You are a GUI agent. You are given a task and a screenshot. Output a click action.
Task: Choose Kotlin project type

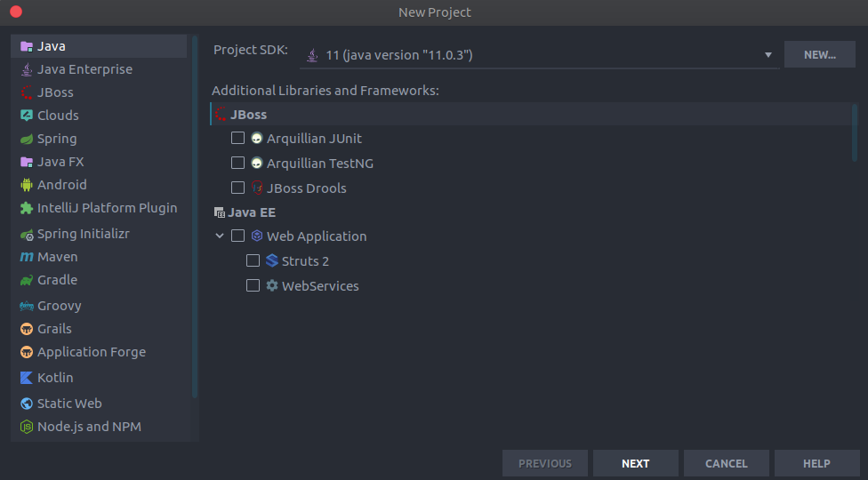tap(99, 378)
